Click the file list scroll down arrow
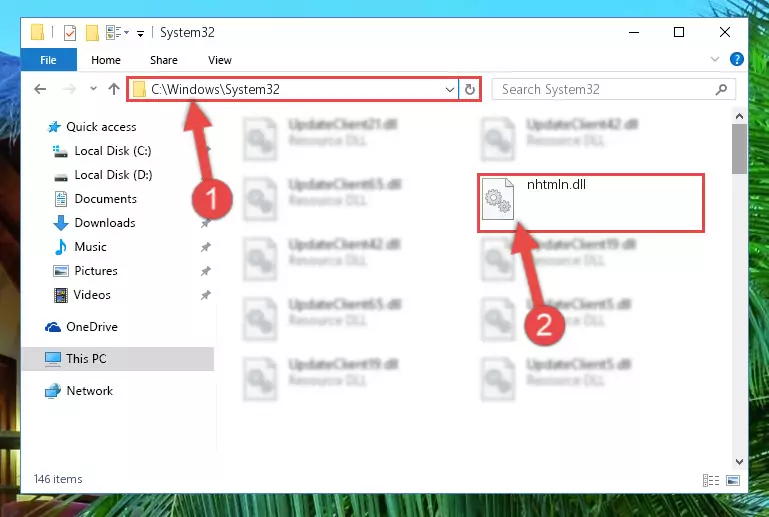 (x=739, y=462)
